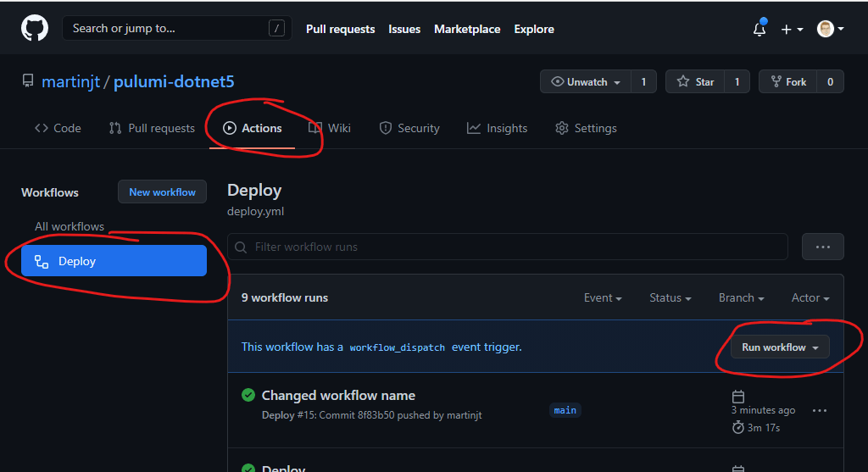Click the green success checkmark for Changed workflow name

[x=248, y=395]
